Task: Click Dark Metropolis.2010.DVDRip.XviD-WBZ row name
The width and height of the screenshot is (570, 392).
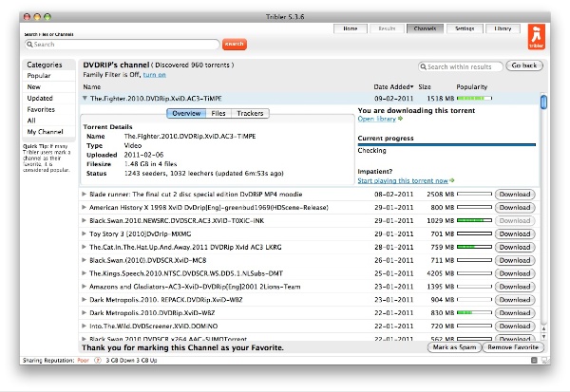Action: 152,313
